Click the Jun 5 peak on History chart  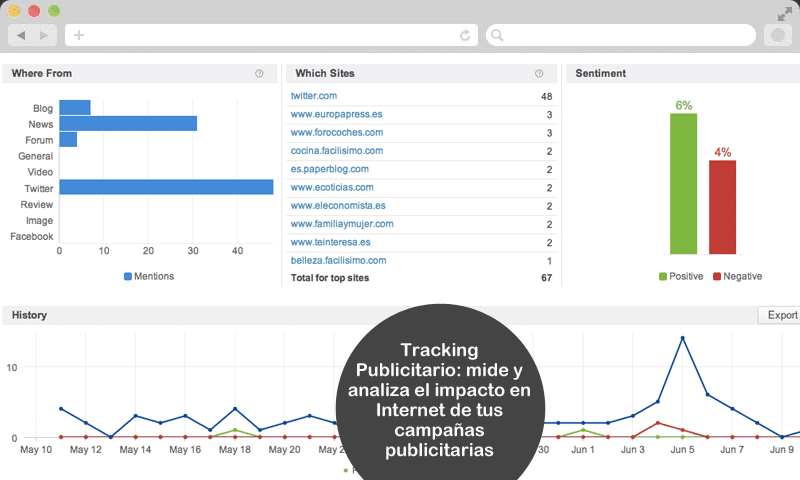(682, 338)
